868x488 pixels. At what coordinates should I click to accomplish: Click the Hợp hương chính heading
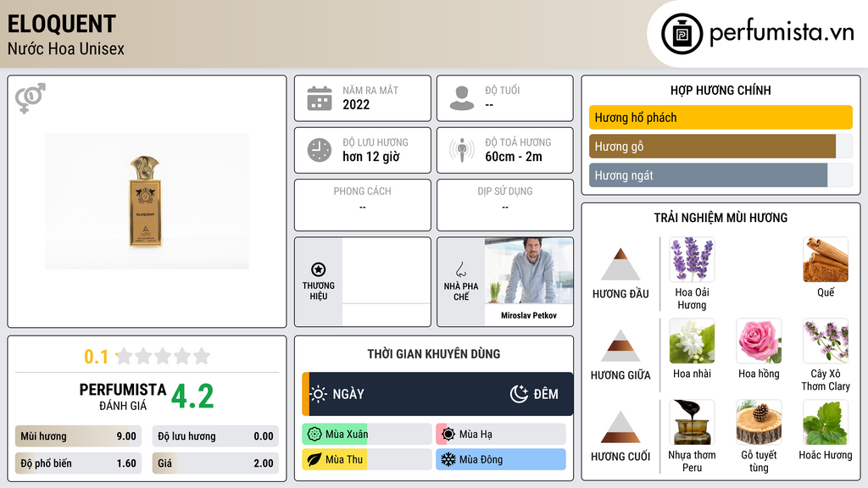tap(721, 90)
